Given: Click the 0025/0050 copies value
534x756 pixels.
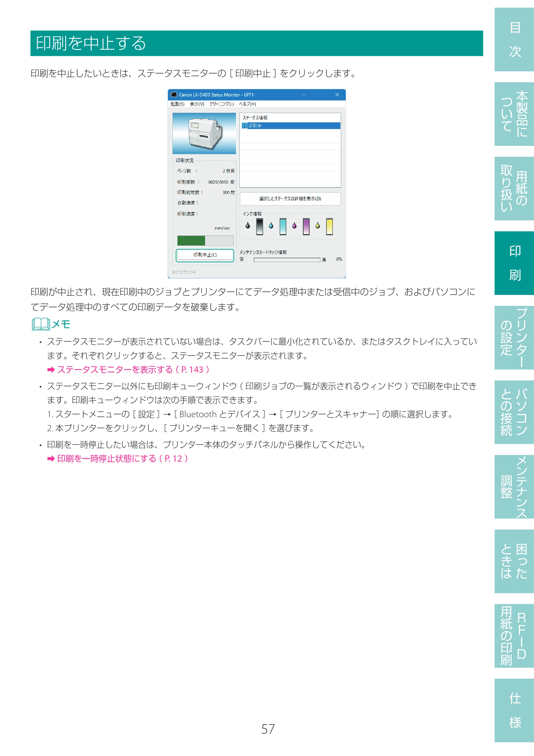Looking at the screenshot, I should pos(218,182).
